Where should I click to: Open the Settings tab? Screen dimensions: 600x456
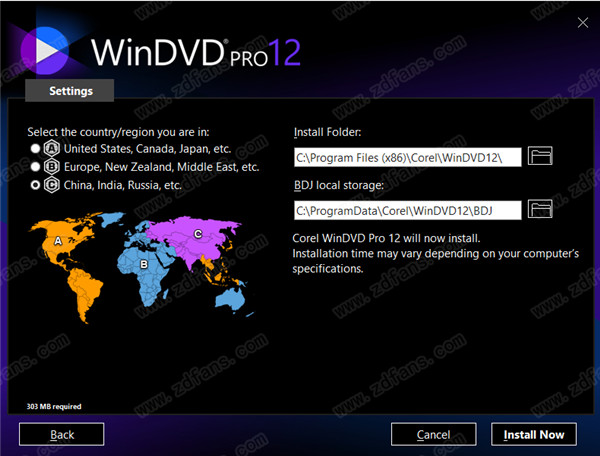click(x=70, y=91)
